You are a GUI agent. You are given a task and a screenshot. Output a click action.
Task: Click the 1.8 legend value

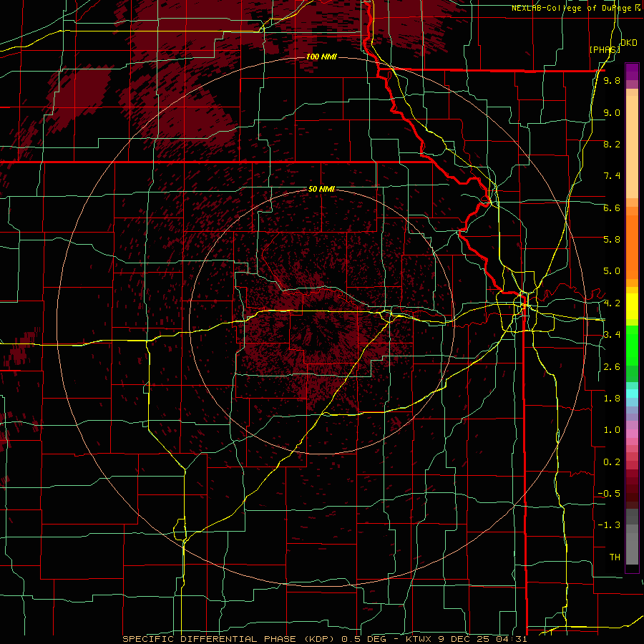point(612,399)
